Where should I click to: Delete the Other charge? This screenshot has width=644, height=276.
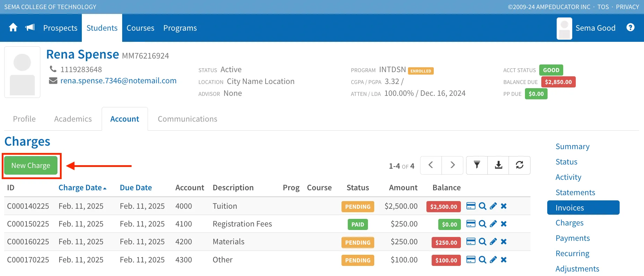click(x=504, y=260)
